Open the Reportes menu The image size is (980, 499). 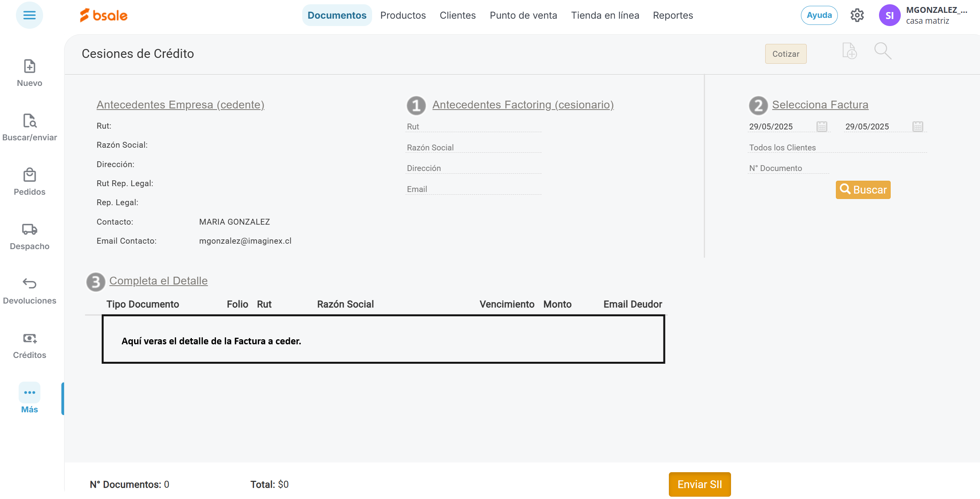point(673,15)
